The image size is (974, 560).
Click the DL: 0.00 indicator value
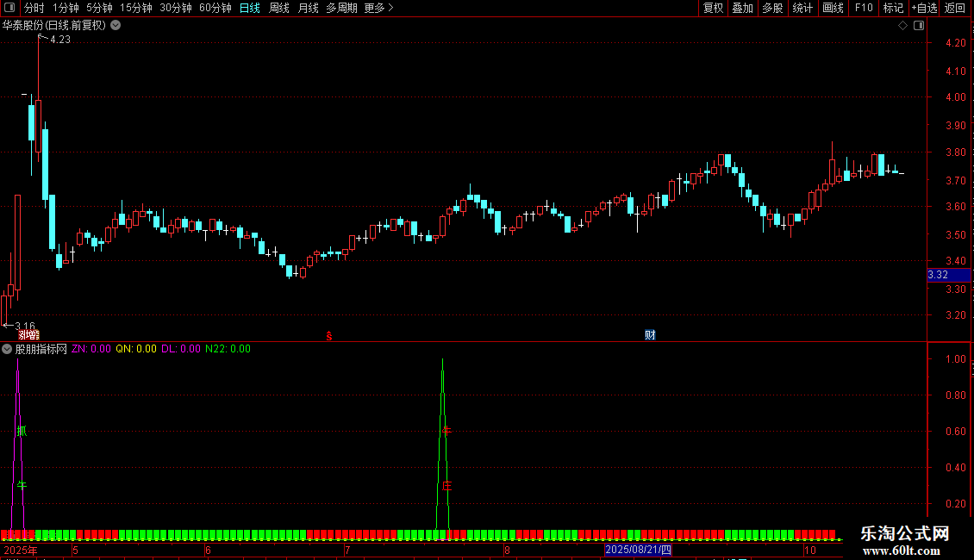tap(181, 349)
